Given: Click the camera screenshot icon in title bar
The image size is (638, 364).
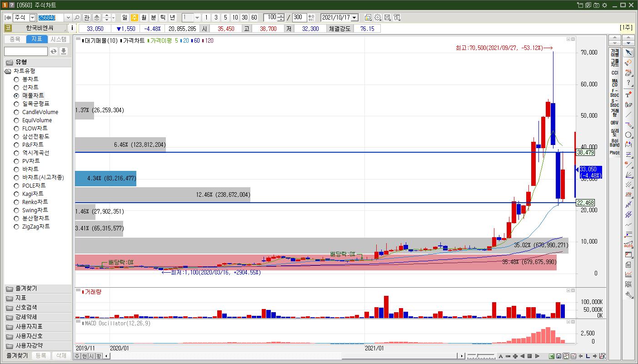Looking at the screenshot, I should click(x=596, y=5).
